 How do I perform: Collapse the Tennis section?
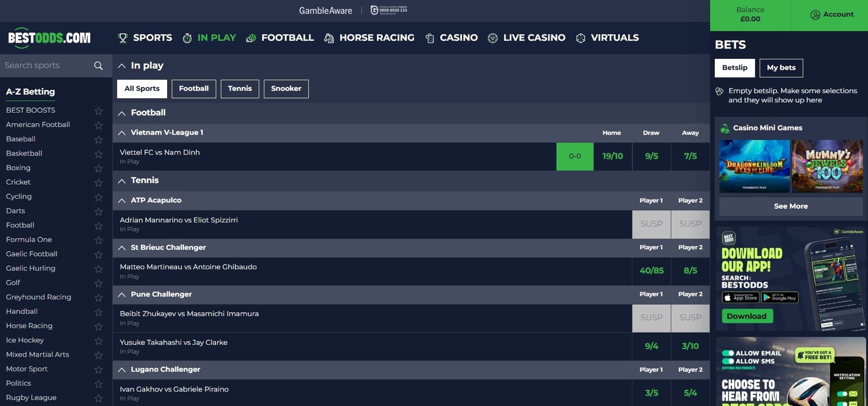122,181
